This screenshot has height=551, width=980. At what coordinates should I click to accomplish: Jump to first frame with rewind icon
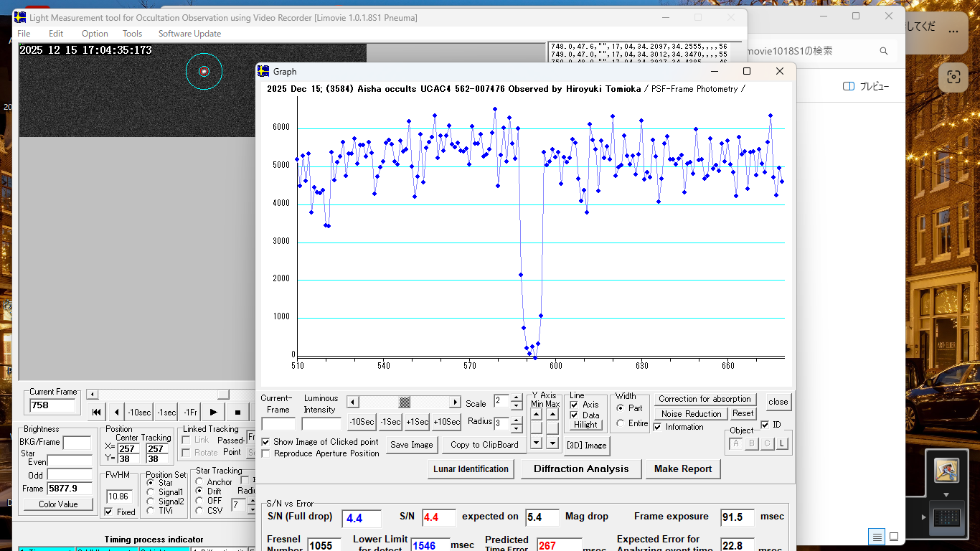97,412
